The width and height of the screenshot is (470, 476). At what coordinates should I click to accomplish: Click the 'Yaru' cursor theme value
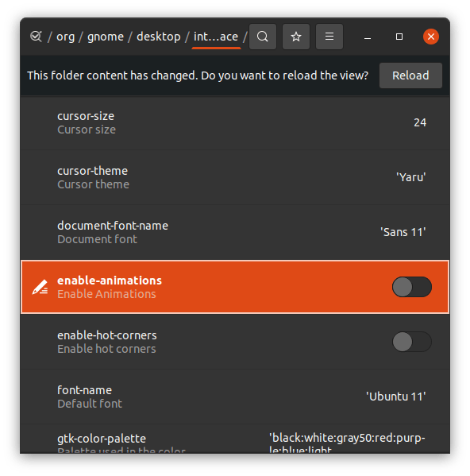411,177
